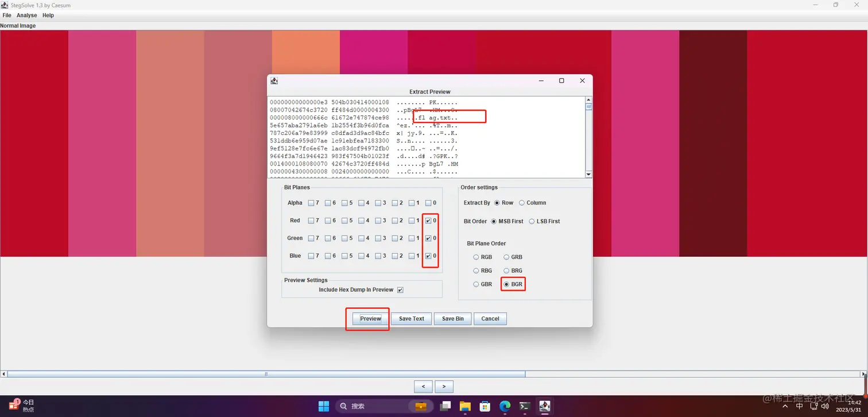Open the volume tray icon
The width and height of the screenshot is (868, 417).
click(x=826, y=406)
